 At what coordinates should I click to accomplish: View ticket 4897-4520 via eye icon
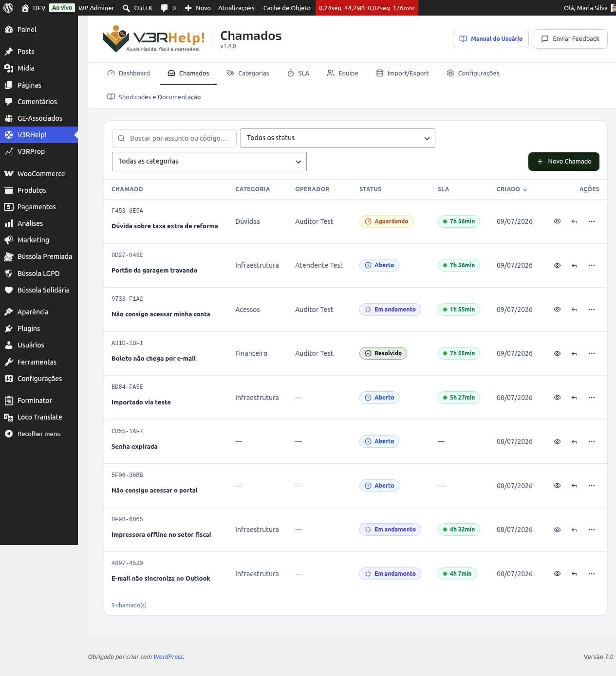tap(557, 574)
